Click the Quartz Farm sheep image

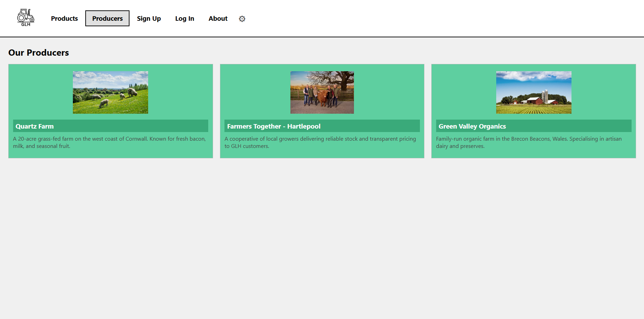coord(110,92)
